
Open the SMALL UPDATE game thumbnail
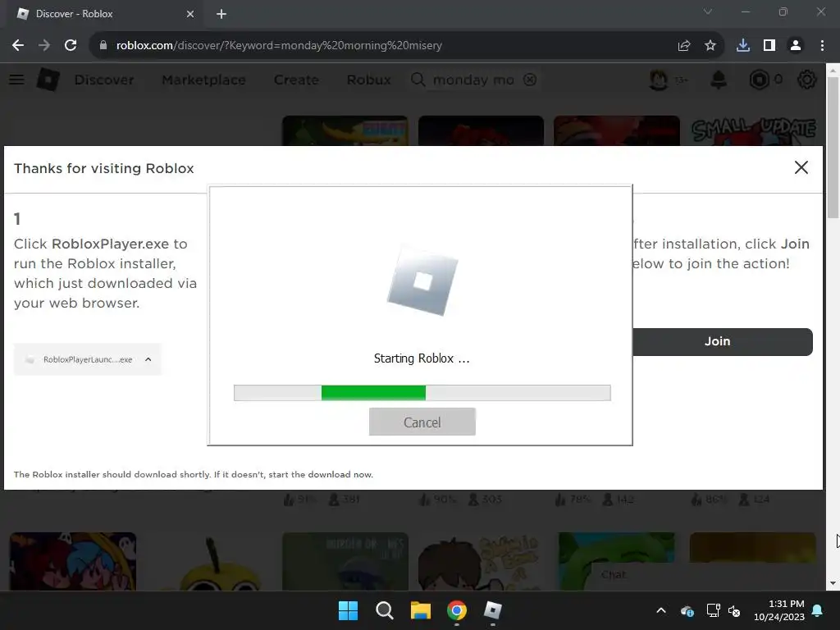click(x=753, y=130)
